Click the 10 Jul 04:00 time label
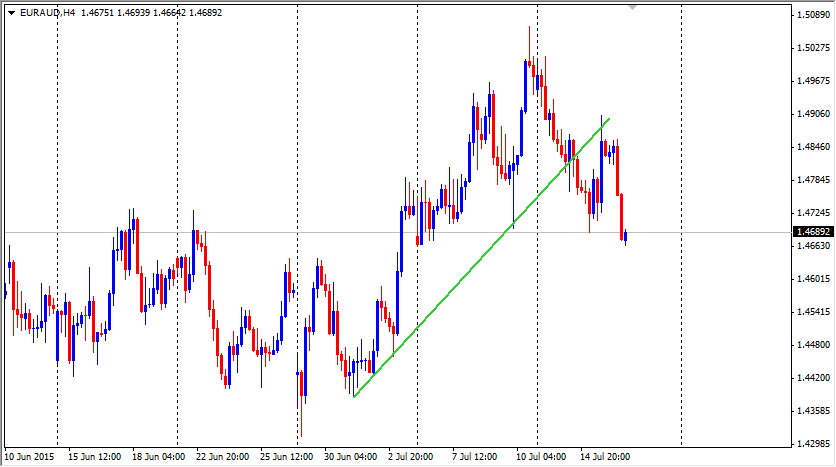Screen dimensions: 836x467 (x=541, y=457)
